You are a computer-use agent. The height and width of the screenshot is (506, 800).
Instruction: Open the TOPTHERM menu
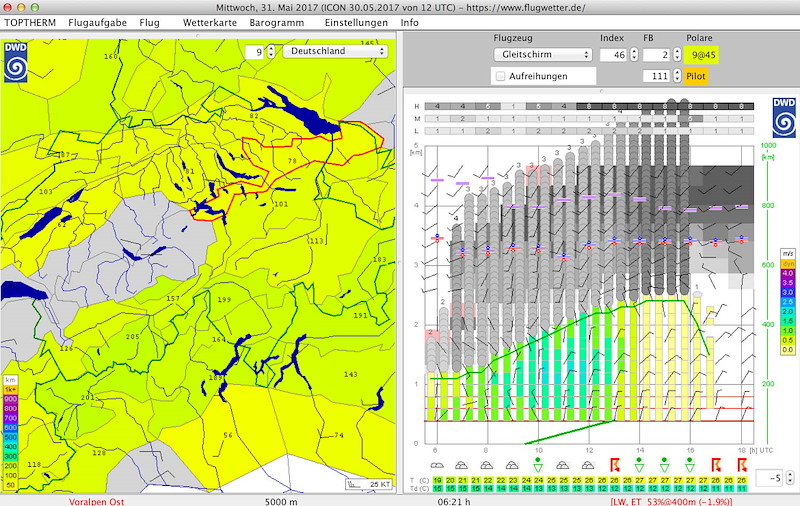pyautogui.click(x=30, y=22)
